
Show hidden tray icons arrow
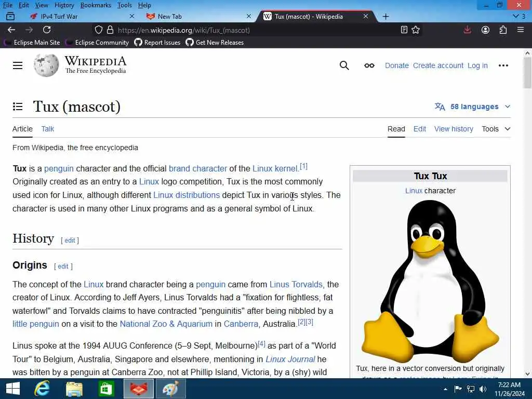coord(445,389)
